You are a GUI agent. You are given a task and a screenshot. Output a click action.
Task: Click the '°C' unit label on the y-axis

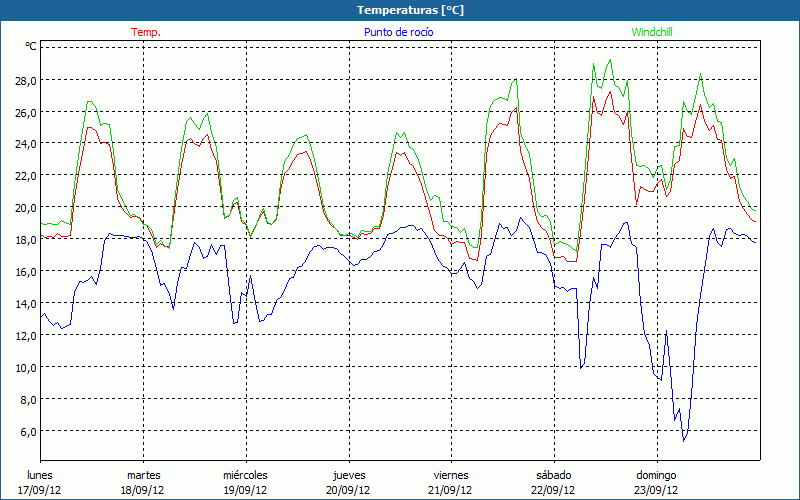tap(31, 47)
